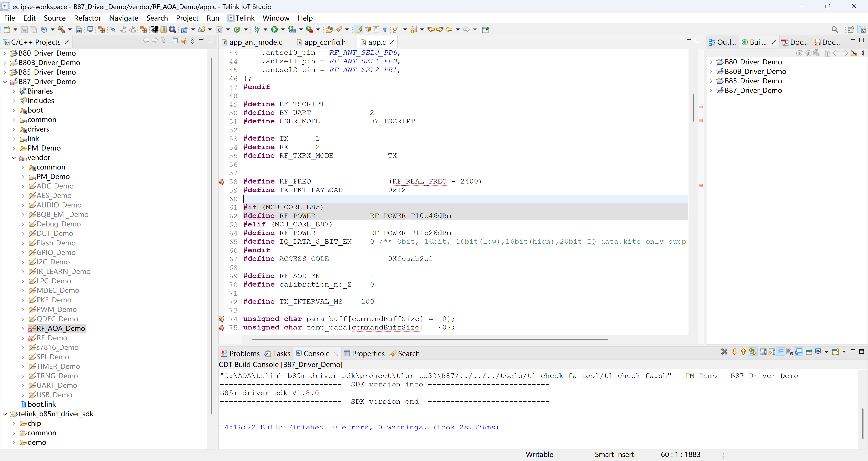
Task: Open dropdown arrow next to Run button
Action: coord(283,30)
